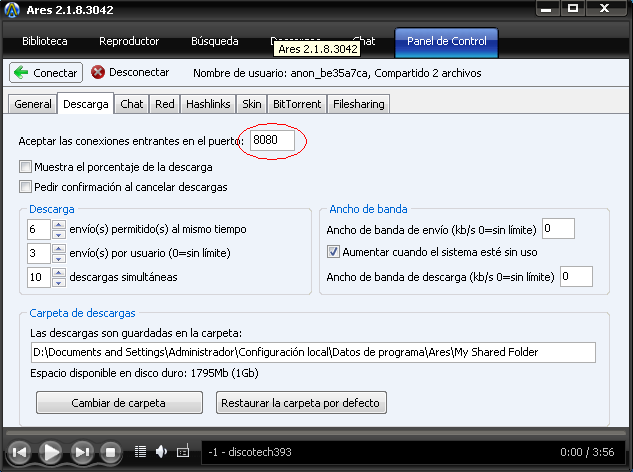Click the green Conectar arrow button
Viewport: 633px width, 472px height.
46,73
